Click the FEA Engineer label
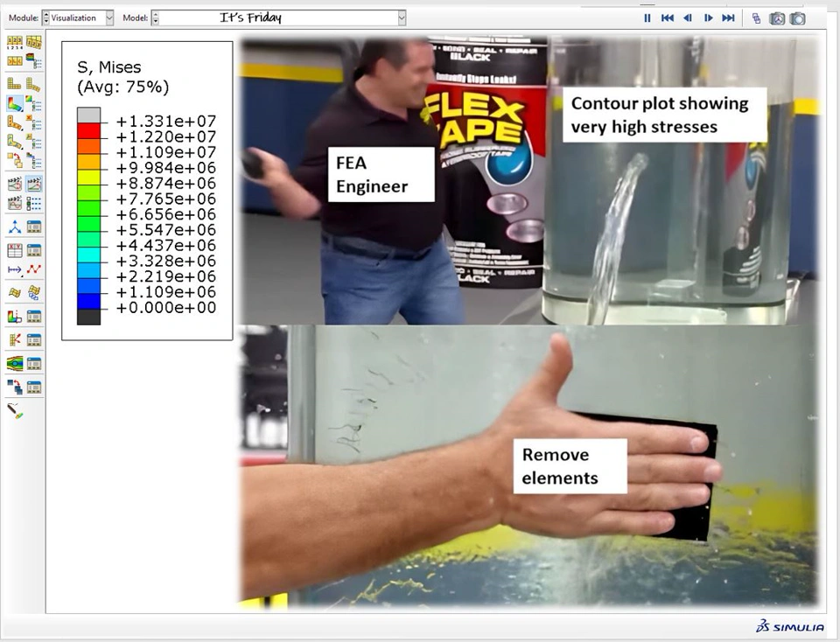Viewport: 840px width, 642px height. tap(381, 175)
